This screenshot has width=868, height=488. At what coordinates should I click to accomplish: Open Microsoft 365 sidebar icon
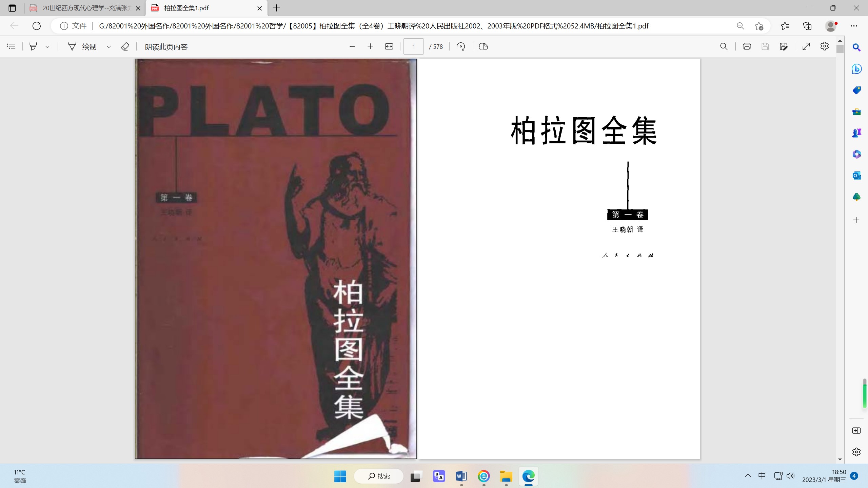point(856,154)
